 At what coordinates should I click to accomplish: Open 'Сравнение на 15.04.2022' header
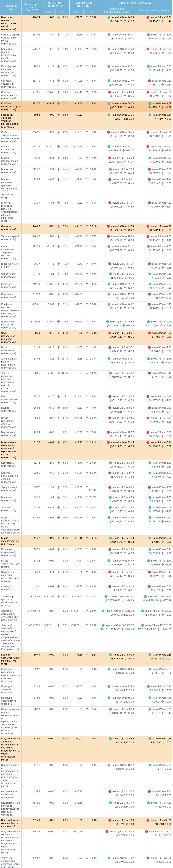click(x=135, y=3)
